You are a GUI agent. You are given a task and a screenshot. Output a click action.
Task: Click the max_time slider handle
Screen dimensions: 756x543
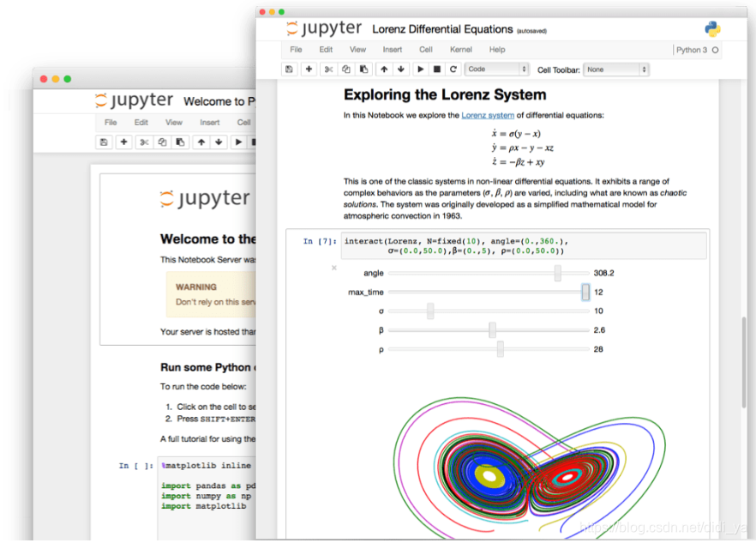pyautogui.click(x=585, y=292)
